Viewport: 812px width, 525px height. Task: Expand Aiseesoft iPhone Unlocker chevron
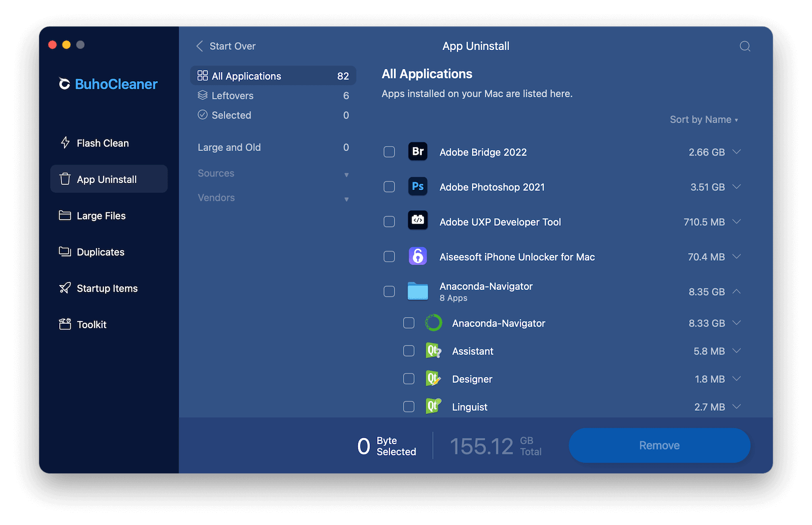coord(737,257)
